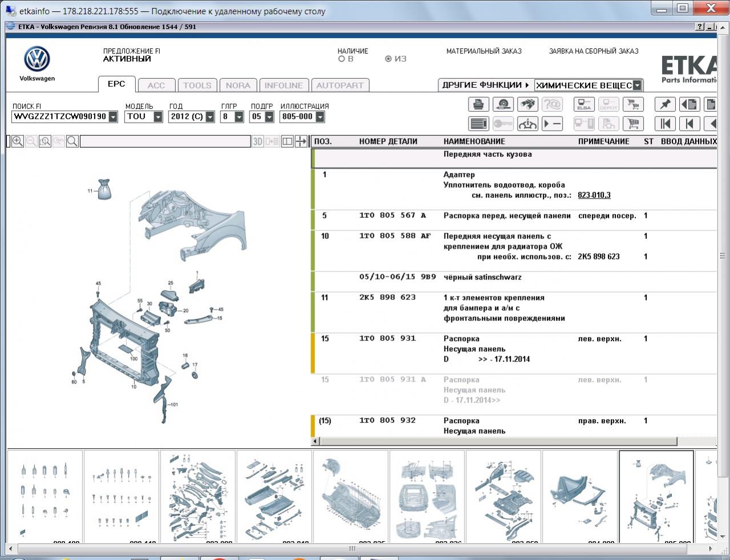Click the ДРУГИЕ ФУНКЦИИ button
This screenshot has height=560, width=730.
point(486,85)
